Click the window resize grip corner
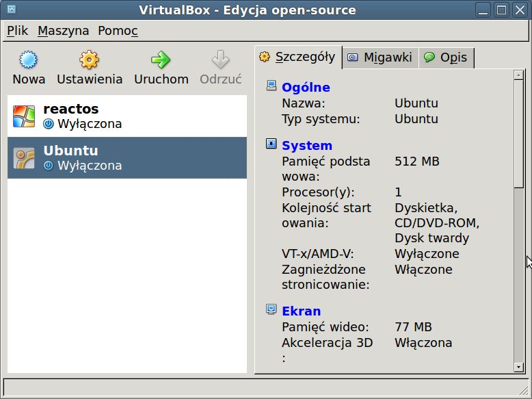The height and width of the screenshot is (399, 532). (x=524, y=391)
